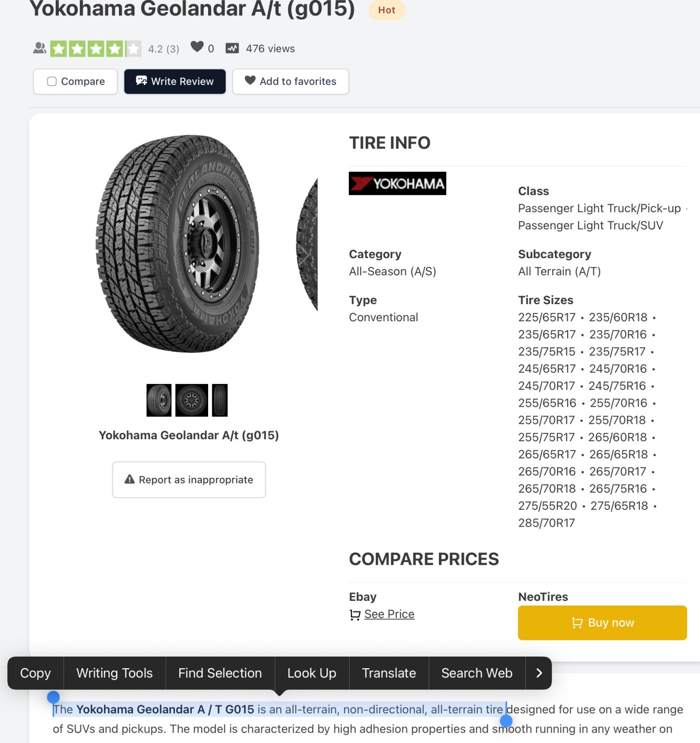
Task: Click the star rating bar
Action: point(96,49)
